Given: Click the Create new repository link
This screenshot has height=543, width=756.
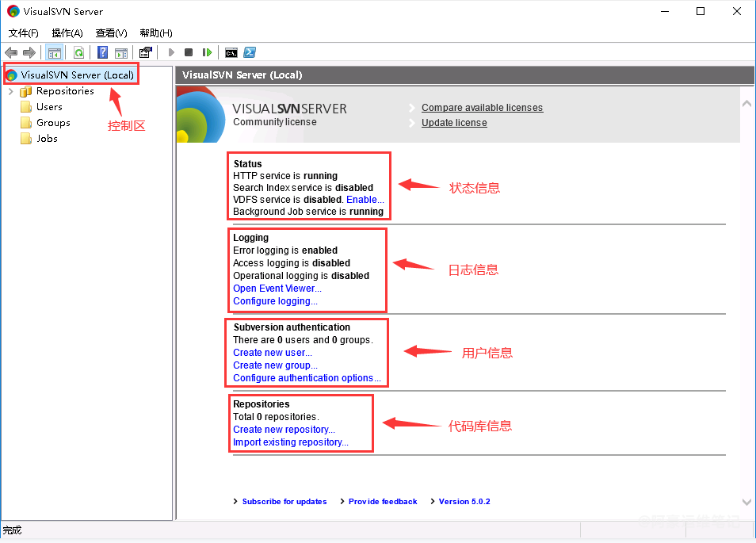Looking at the screenshot, I should 284,430.
